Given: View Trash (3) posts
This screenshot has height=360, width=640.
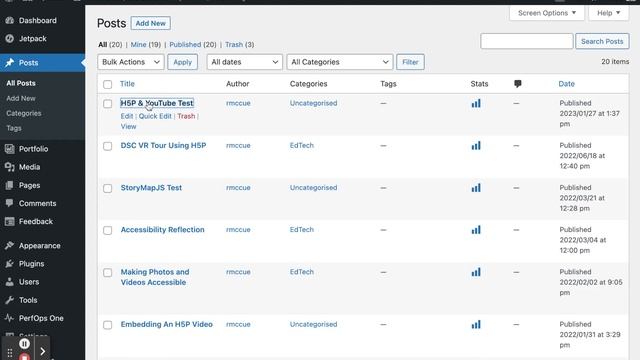Looking at the screenshot, I should pos(240,44).
